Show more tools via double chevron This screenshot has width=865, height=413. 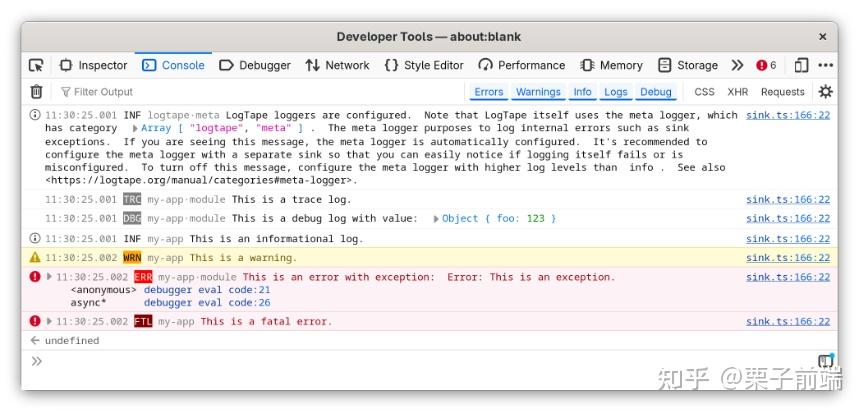point(737,66)
